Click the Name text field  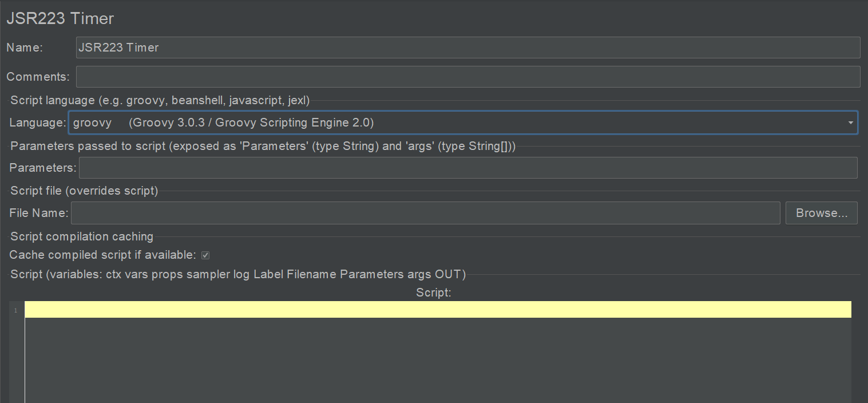(467, 48)
